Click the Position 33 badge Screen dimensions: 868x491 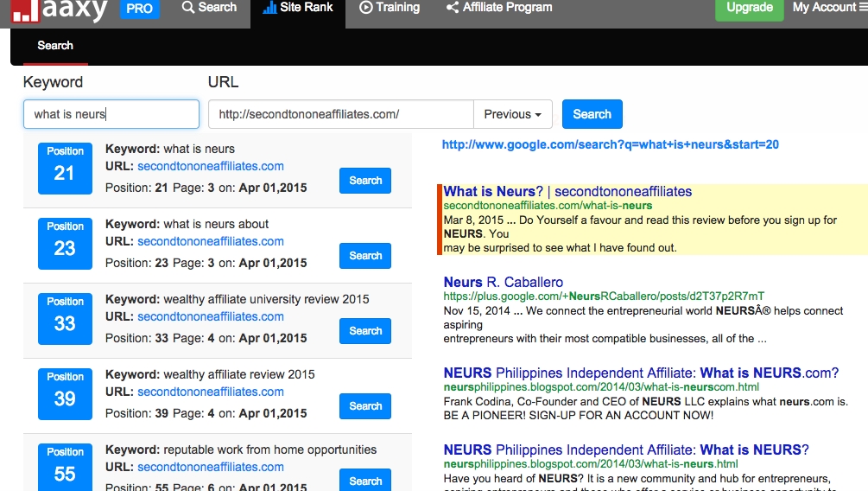coord(65,319)
